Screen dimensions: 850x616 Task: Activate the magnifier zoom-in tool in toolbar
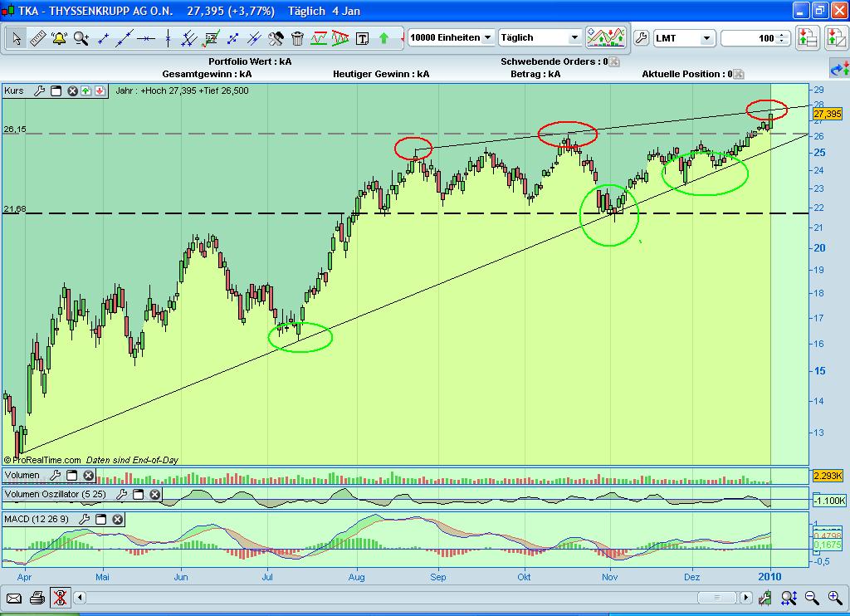[81, 38]
